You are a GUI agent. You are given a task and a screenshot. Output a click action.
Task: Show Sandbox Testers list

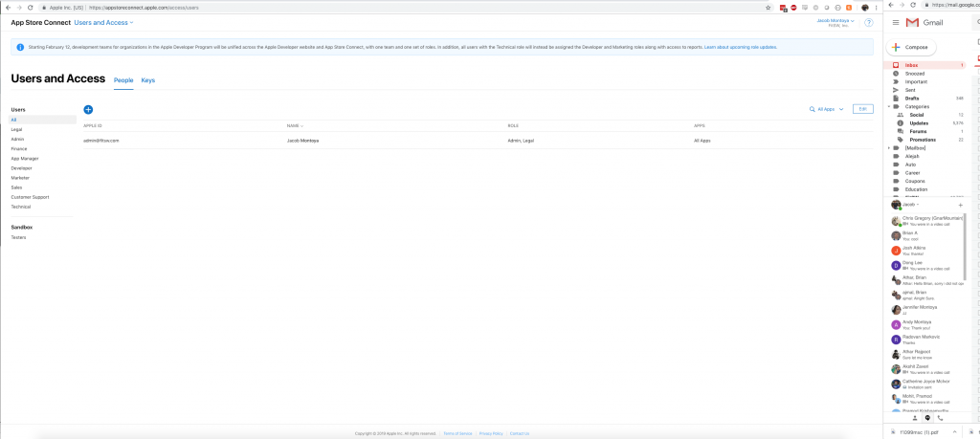tap(19, 237)
